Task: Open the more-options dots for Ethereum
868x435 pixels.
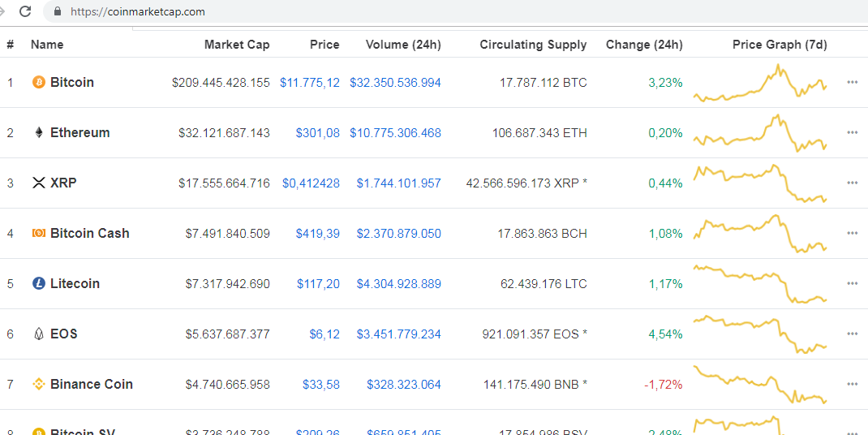Action: point(852,132)
